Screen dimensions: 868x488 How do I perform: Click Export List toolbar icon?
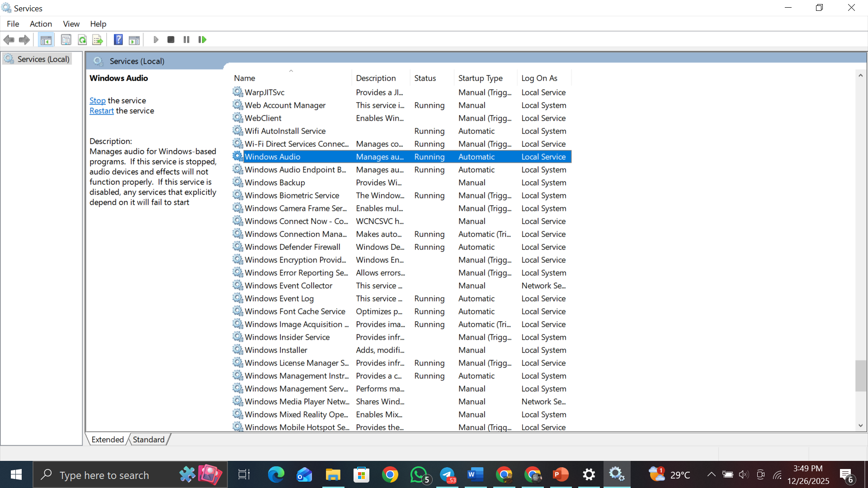pos(98,40)
